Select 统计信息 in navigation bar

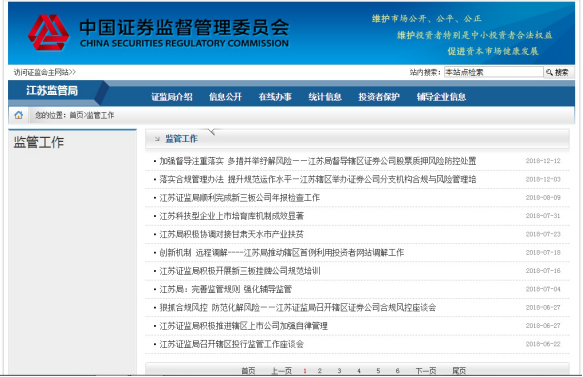325,97
